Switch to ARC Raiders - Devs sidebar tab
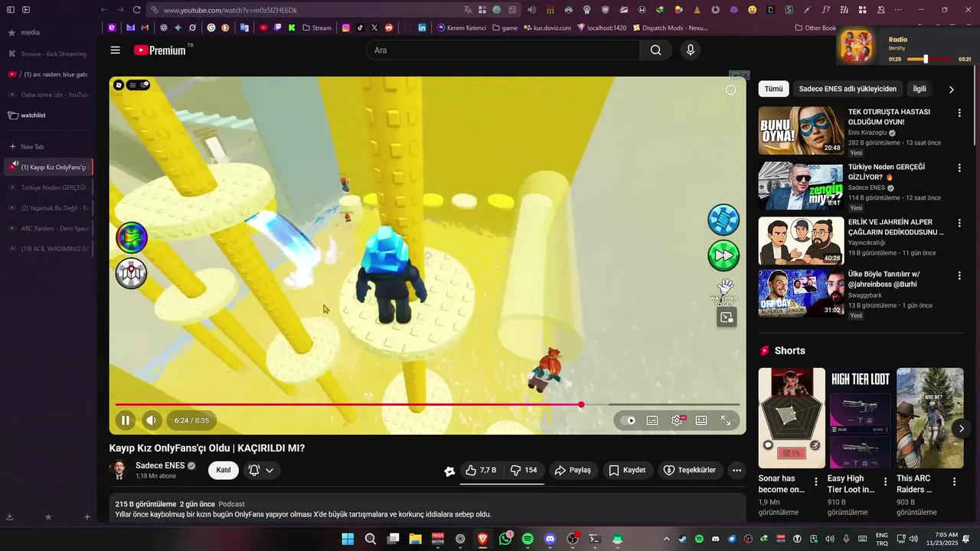The width and height of the screenshot is (980, 551). tap(47, 228)
